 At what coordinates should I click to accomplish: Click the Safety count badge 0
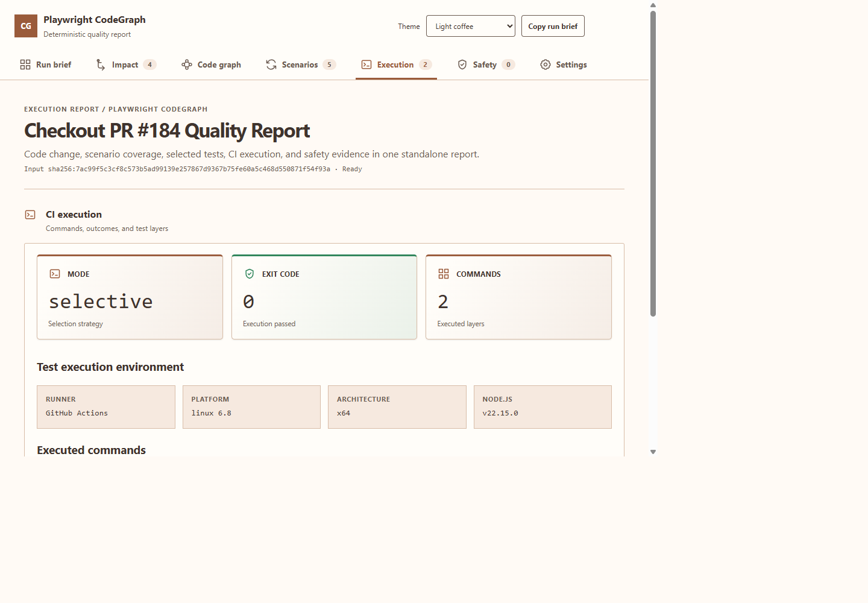click(508, 65)
